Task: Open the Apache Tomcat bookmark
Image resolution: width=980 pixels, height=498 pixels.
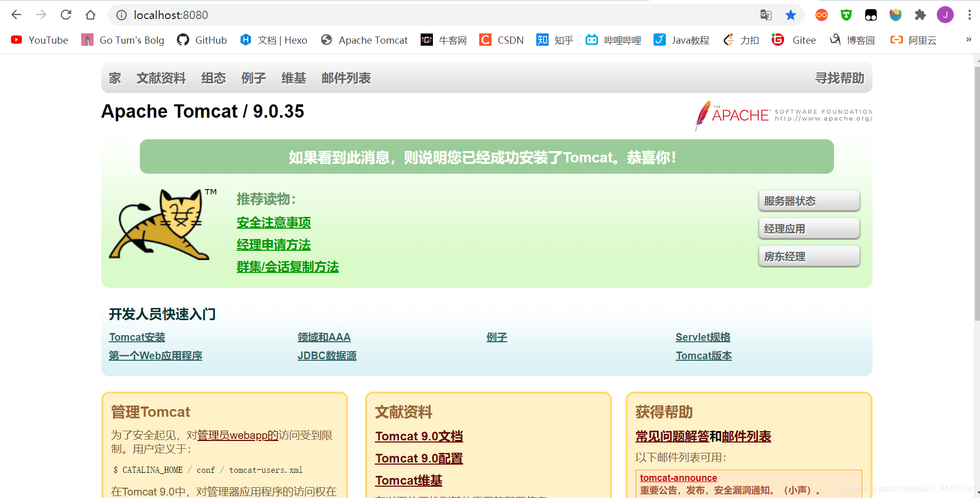Action: [x=364, y=40]
